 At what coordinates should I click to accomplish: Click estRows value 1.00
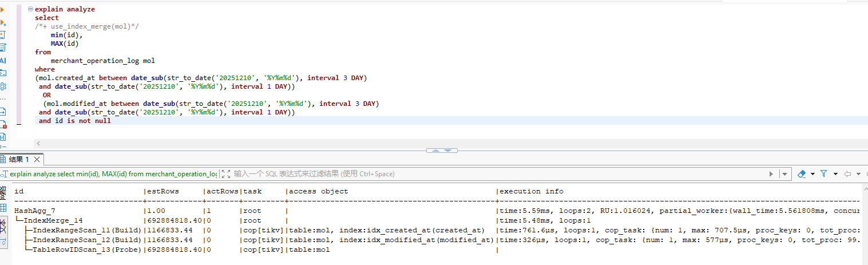156,211
